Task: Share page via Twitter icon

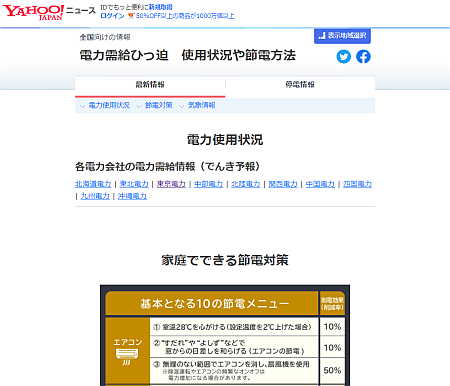Action: 343,56
